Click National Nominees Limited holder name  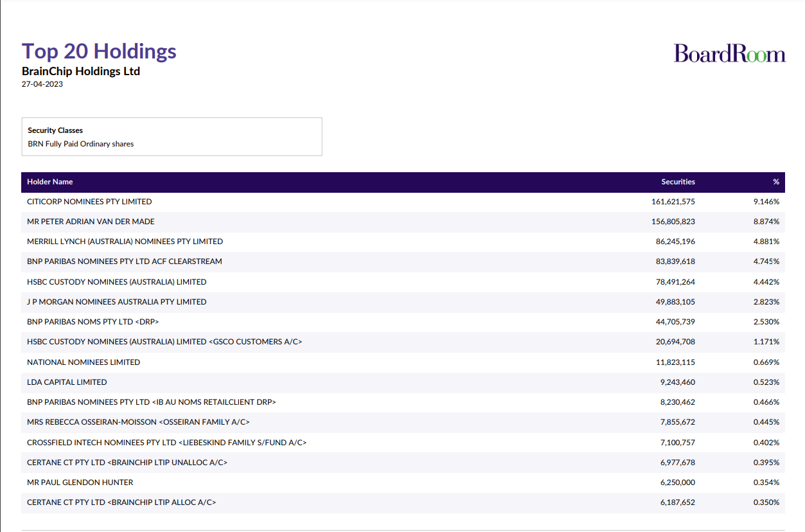tap(84, 362)
